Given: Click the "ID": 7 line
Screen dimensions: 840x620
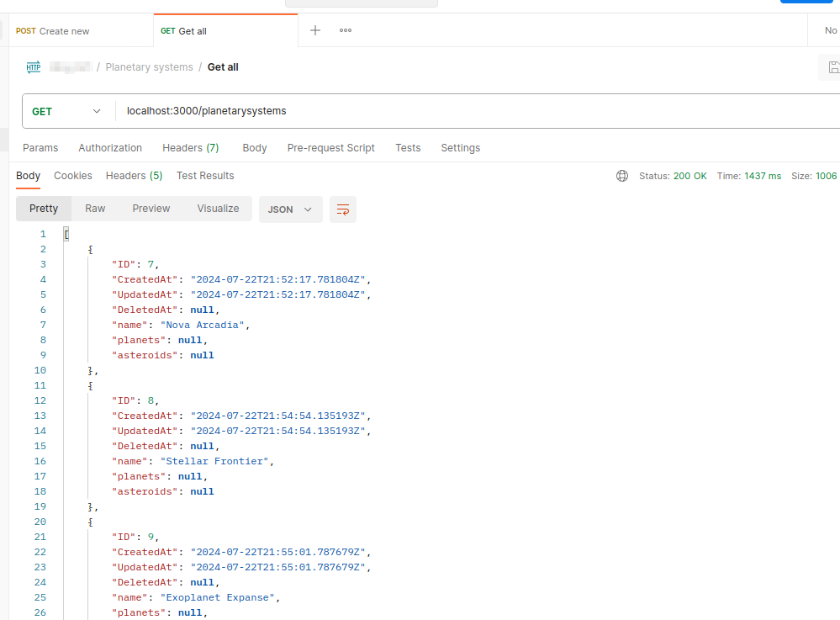Looking at the screenshot, I should click(x=135, y=264).
